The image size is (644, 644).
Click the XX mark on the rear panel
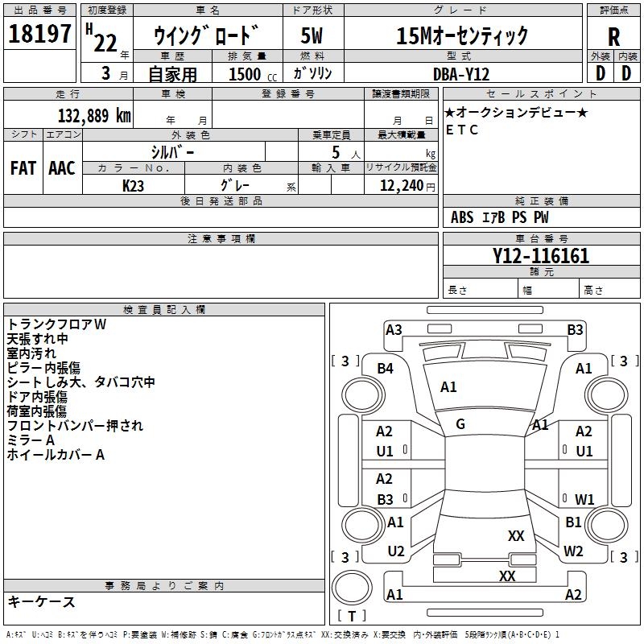tap(507, 576)
